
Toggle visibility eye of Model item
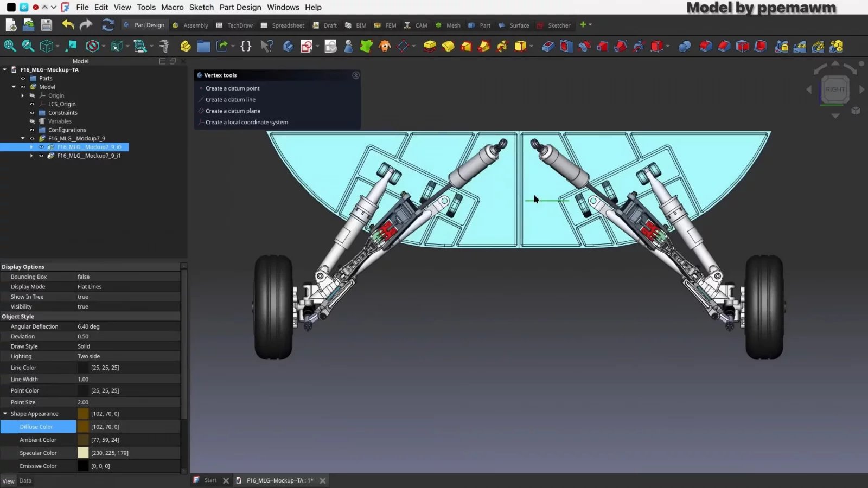[23, 87]
